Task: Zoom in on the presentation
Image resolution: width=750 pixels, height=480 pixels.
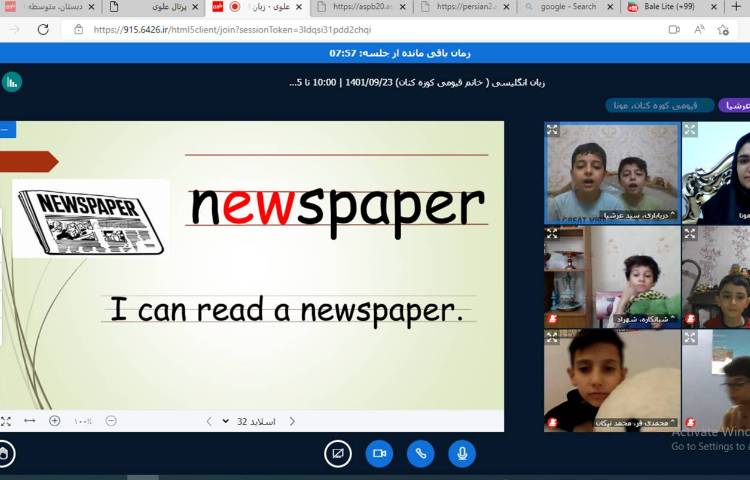Action: 55,421
